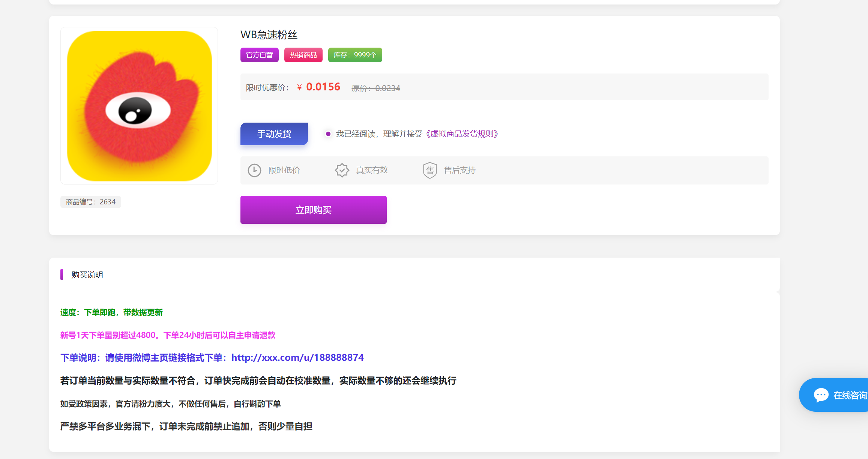The width and height of the screenshot is (868, 459).
Task: Click the Weibo product logo image
Action: (x=139, y=106)
